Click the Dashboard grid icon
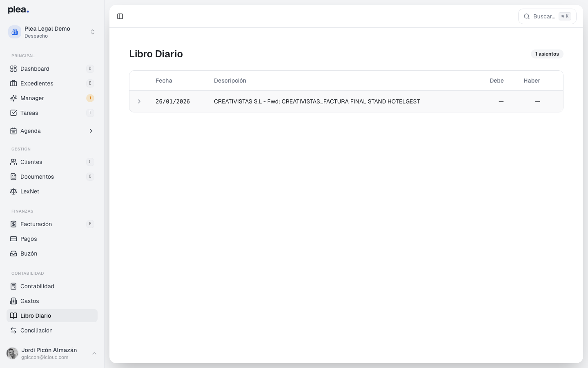This screenshot has width=588, height=368. [13, 69]
